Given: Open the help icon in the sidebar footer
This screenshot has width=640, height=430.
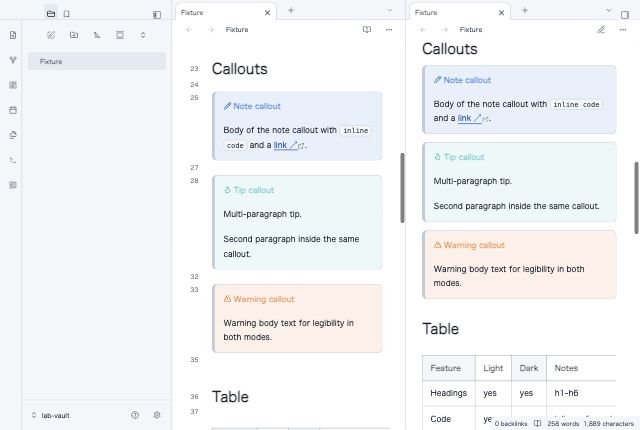Looking at the screenshot, I should click(x=135, y=415).
